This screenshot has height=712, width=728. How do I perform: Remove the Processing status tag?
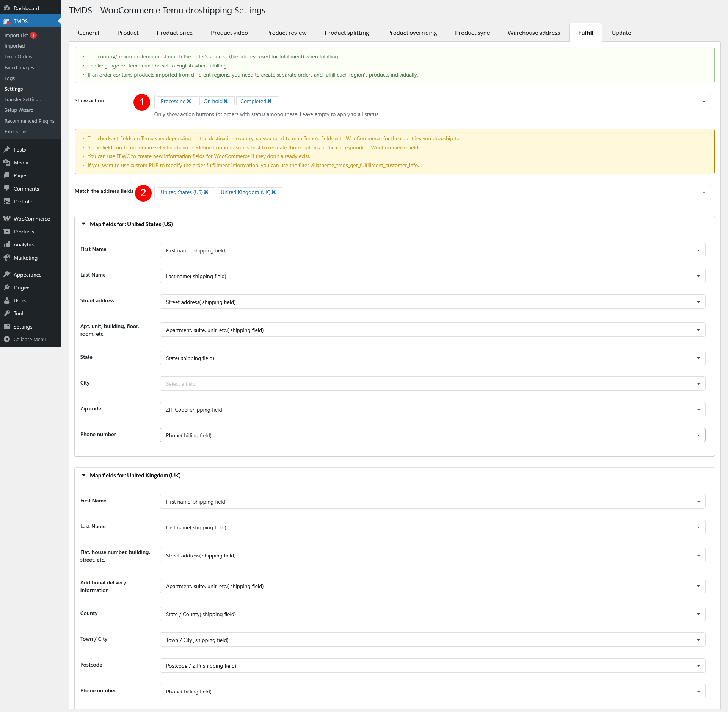(x=189, y=101)
